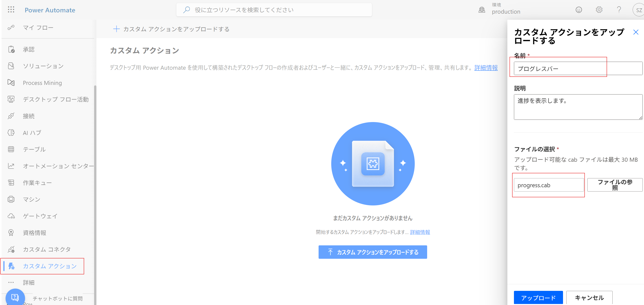
Task: Open the help question mark icon
Action: 619,10
